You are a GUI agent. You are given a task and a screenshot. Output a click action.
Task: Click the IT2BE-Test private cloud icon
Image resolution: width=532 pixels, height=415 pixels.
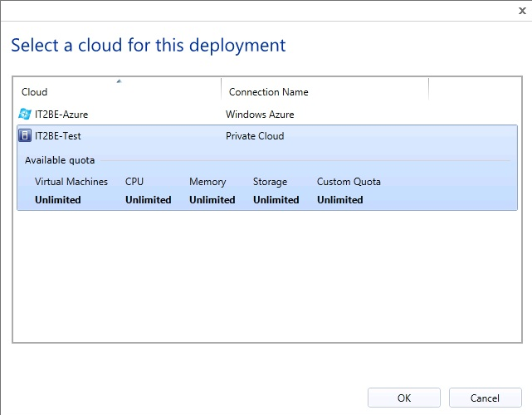tap(24, 136)
